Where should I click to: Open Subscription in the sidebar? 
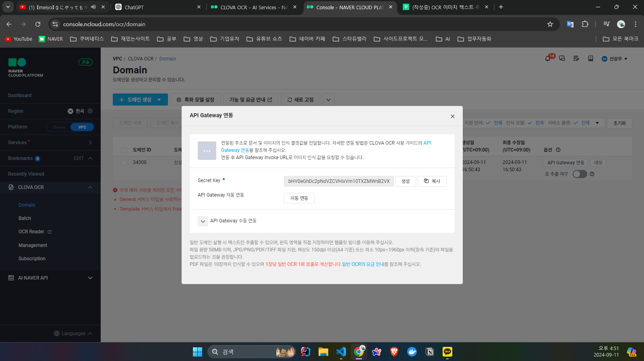[x=32, y=259]
